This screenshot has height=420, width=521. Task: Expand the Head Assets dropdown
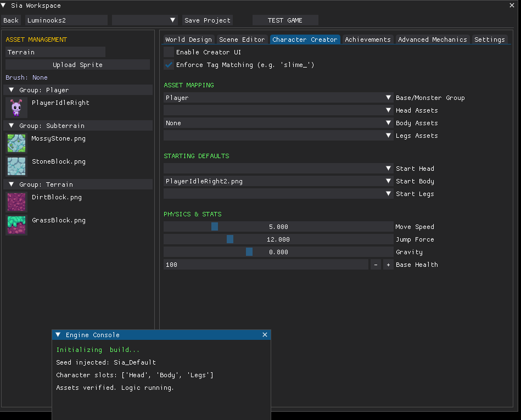coord(278,110)
